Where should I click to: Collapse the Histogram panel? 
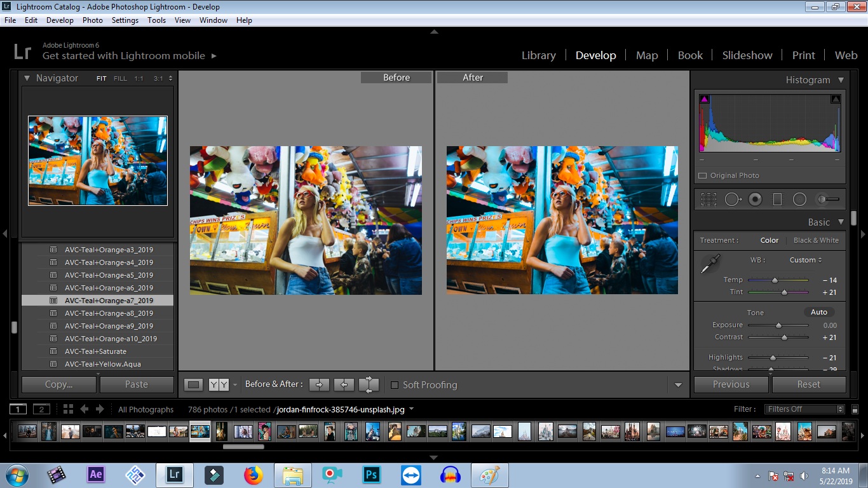tap(841, 80)
